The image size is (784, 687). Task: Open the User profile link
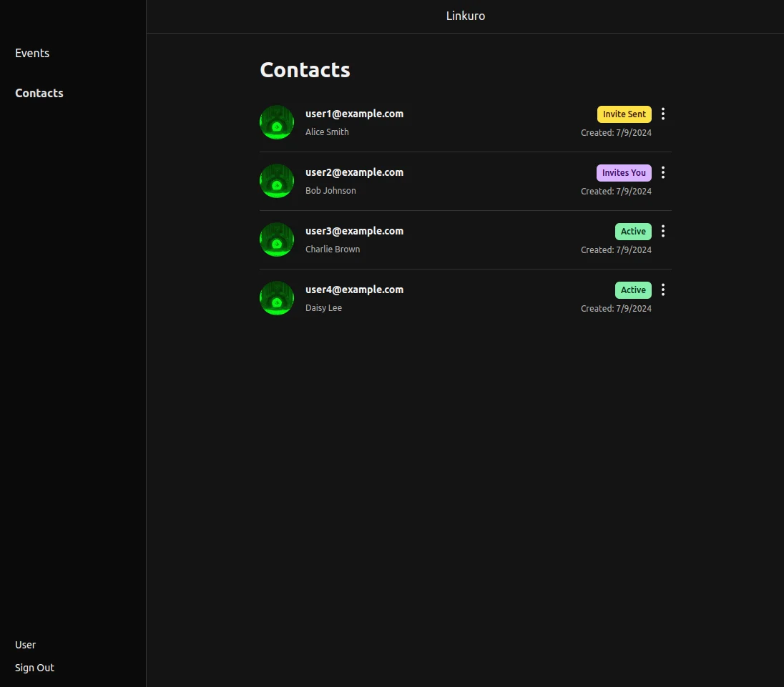tap(26, 645)
